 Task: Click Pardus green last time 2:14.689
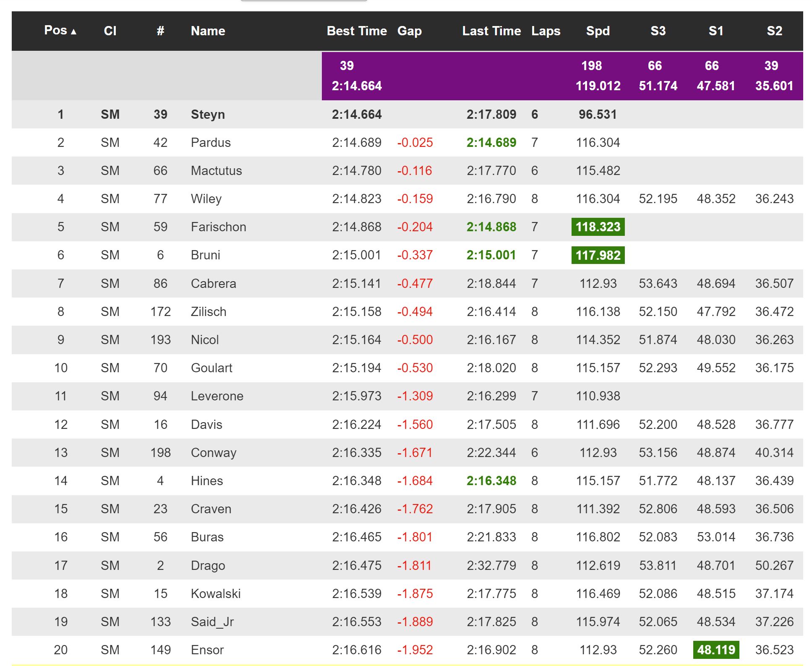click(491, 143)
